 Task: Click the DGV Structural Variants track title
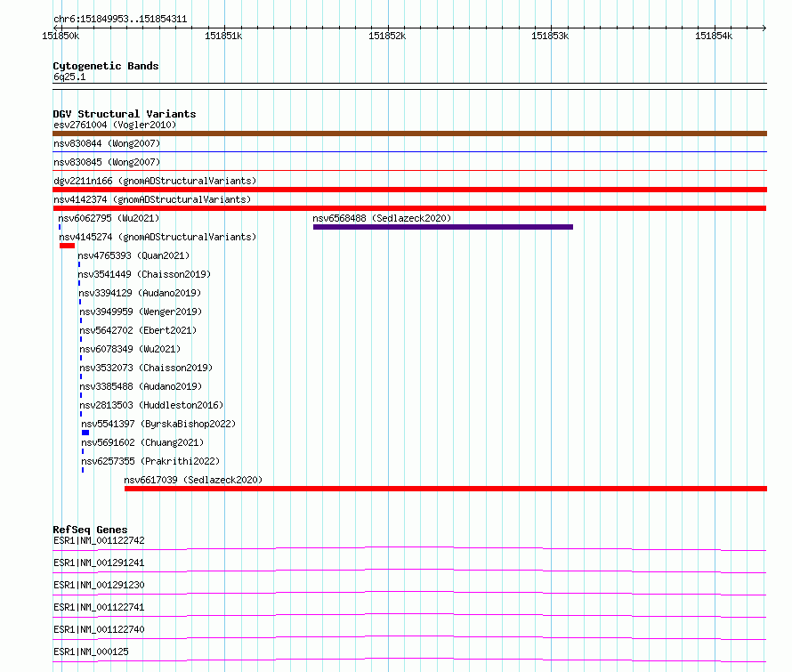coord(125,114)
